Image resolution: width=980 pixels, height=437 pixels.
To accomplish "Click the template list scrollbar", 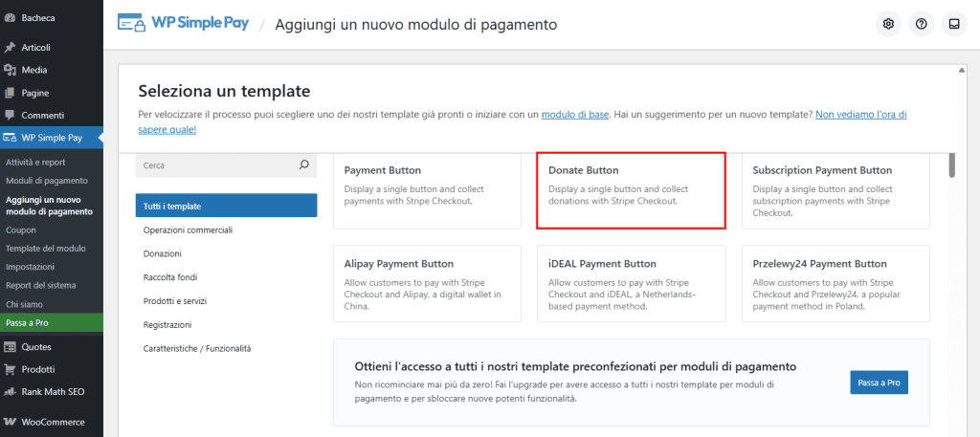I will (952, 165).
